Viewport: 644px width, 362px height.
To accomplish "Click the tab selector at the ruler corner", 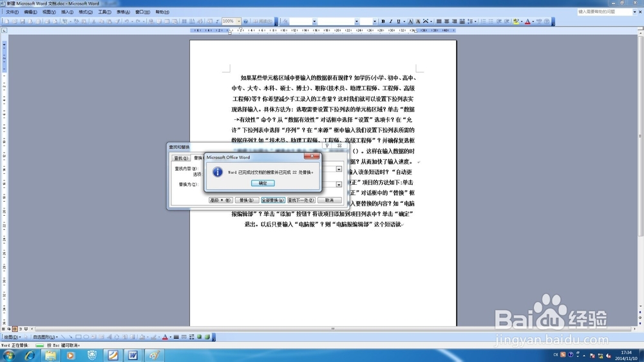I will click(4, 30).
